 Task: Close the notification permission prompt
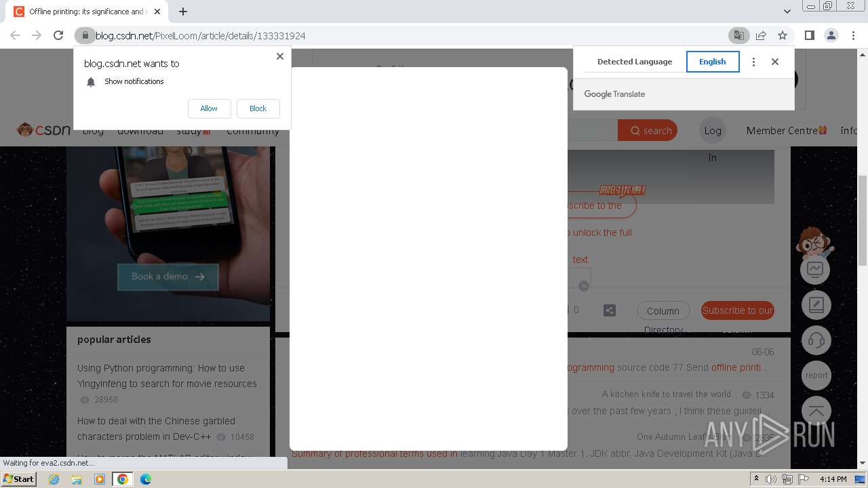pyautogui.click(x=279, y=56)
